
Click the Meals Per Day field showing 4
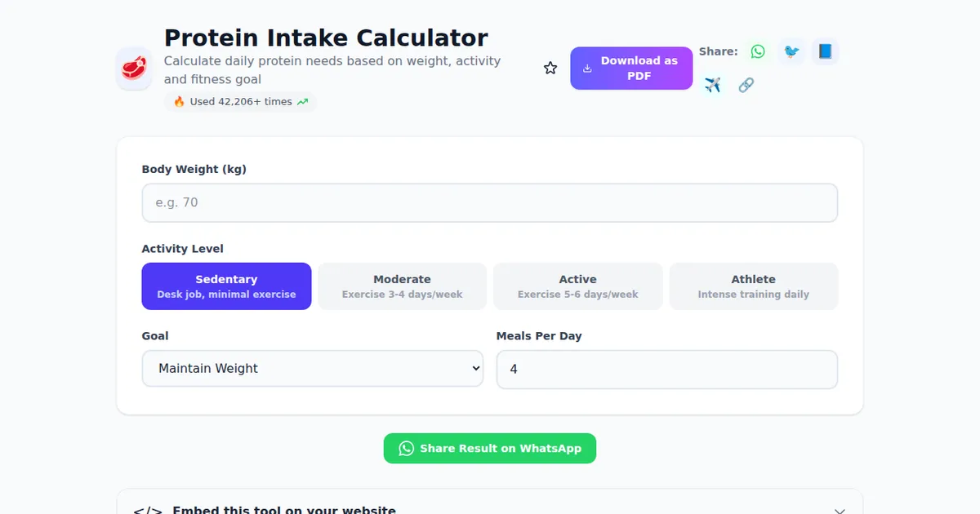point(667,369)
